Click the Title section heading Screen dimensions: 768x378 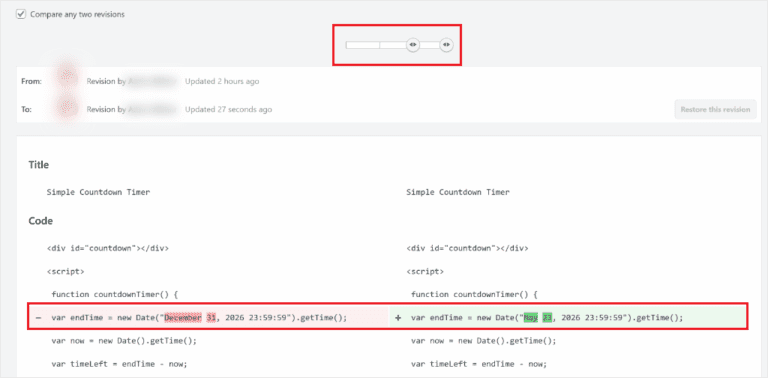39,165
